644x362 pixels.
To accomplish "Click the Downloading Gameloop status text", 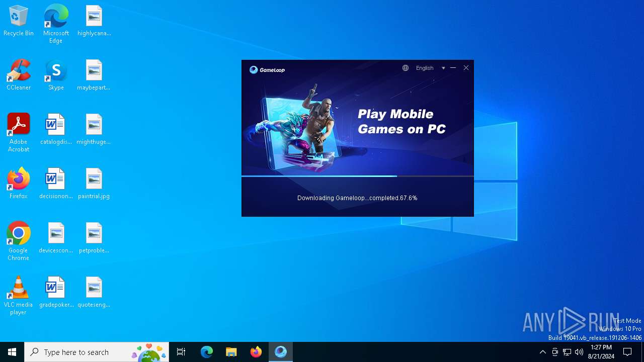I will point(357,198).
